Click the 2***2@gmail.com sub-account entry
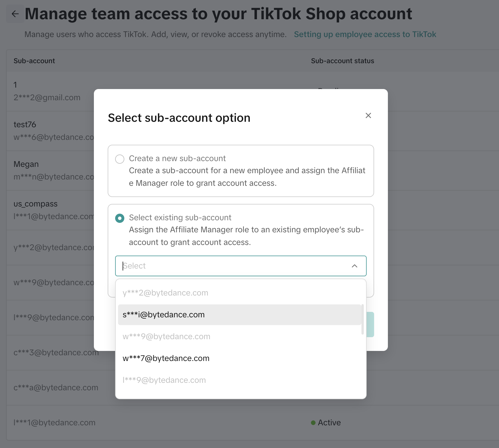Screen dimensions: 499x448 [47, 98]
